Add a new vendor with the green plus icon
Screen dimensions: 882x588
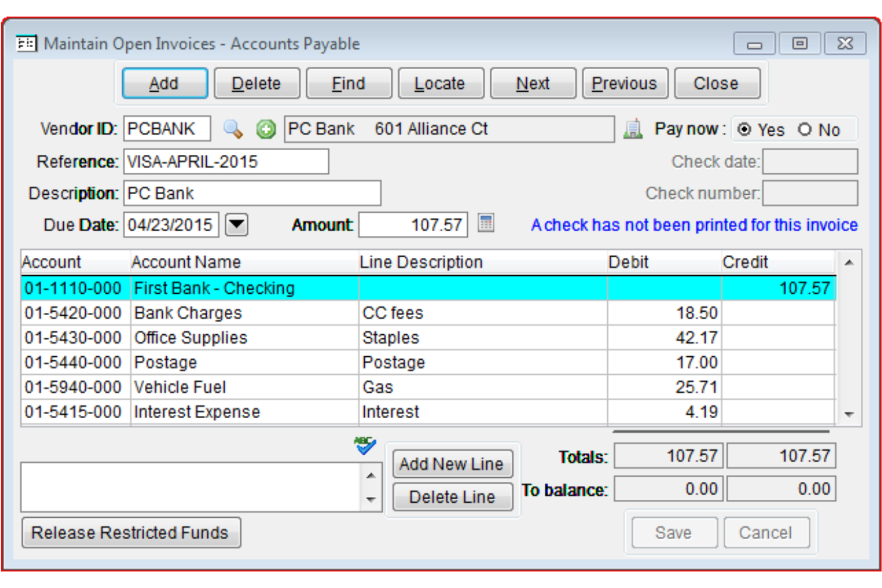point(266,129)
